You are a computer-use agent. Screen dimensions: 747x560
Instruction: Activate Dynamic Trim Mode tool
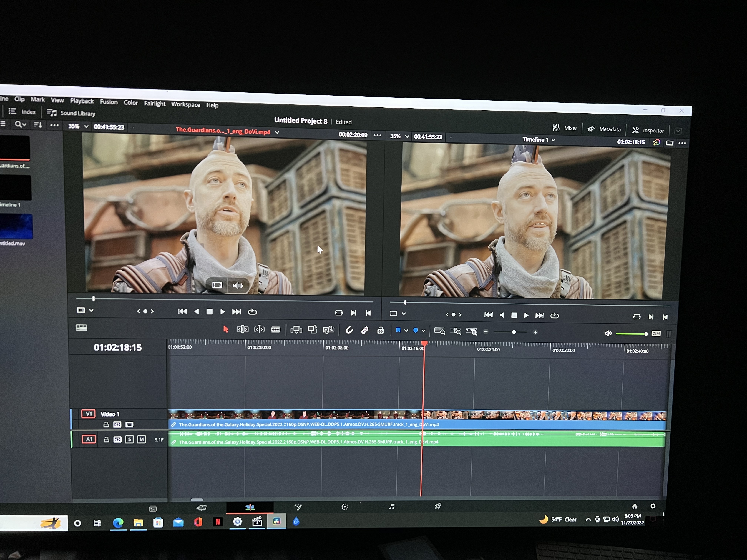pos(259,329)
